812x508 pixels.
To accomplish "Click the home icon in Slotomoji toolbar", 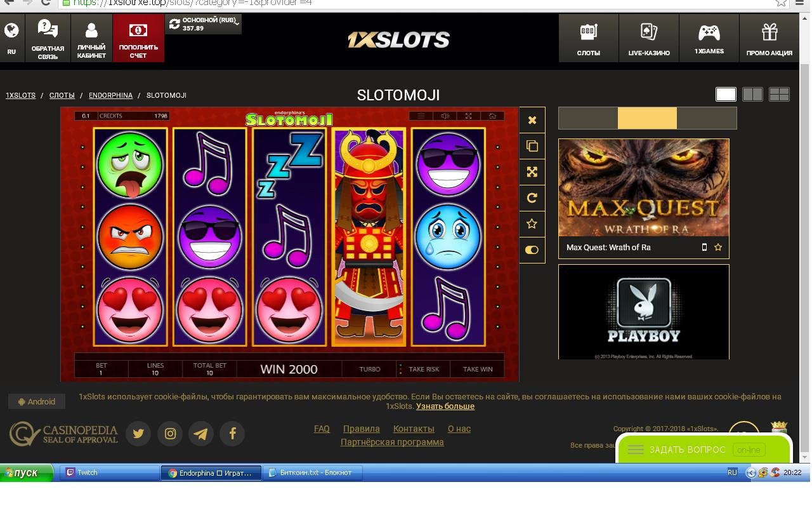I will click(492, 116).
